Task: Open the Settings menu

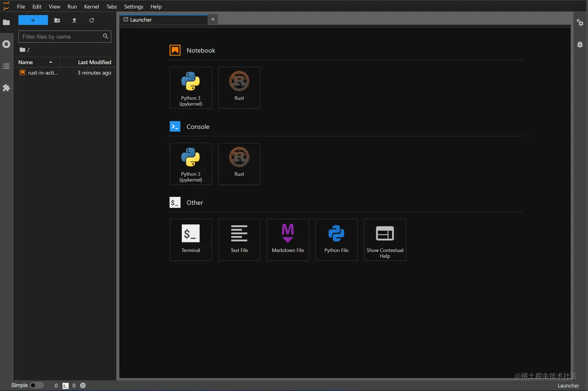Action: (133, 7)
